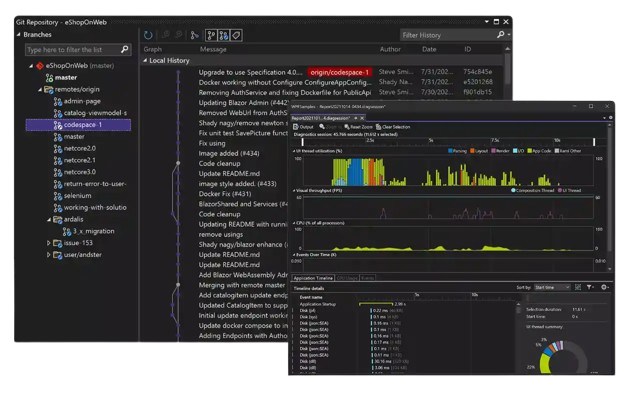Screen dimensions: 631x395
Task: Open the gear settings icon in Timeline details
Action: (x=604, y=287)
